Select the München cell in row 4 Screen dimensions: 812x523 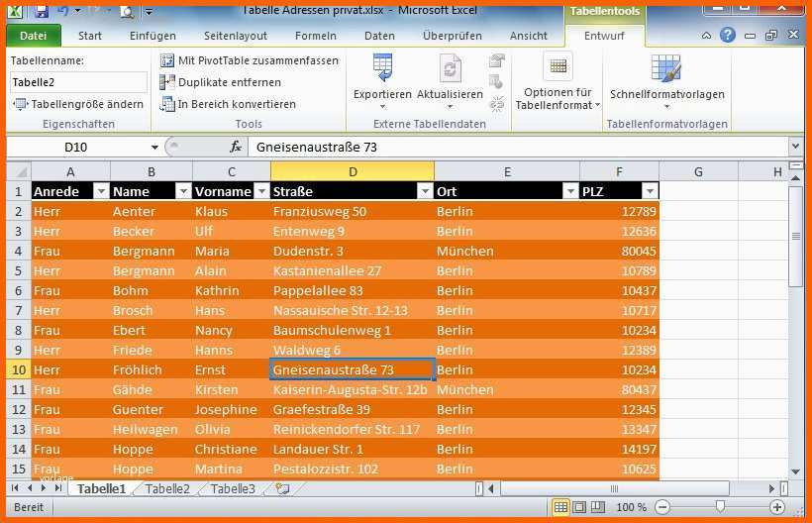(506, 252)
